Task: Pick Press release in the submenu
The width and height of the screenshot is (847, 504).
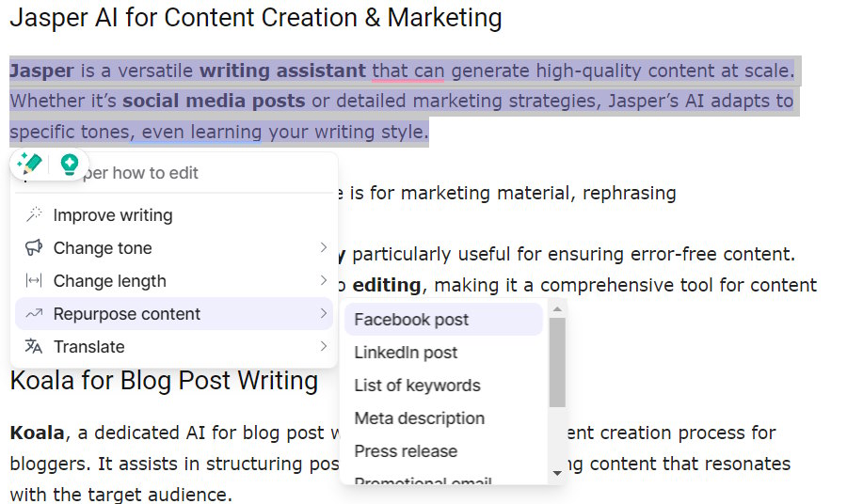Action: (443, 451)
